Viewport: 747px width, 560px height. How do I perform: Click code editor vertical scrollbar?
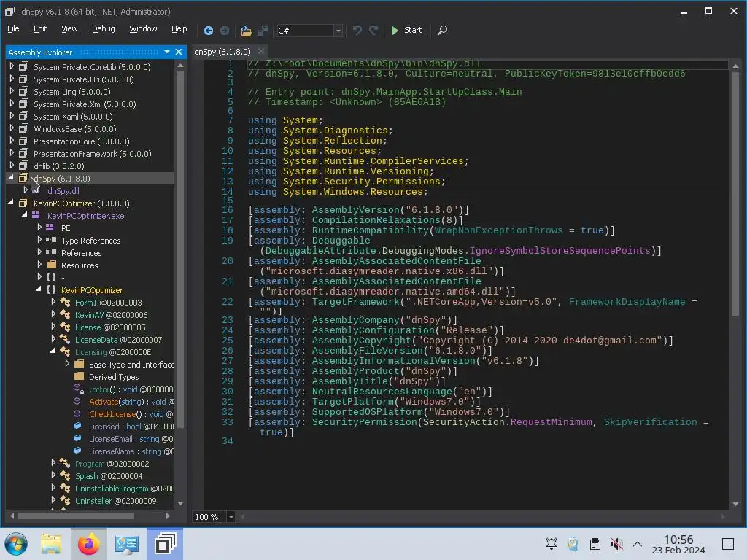(735, 192)
